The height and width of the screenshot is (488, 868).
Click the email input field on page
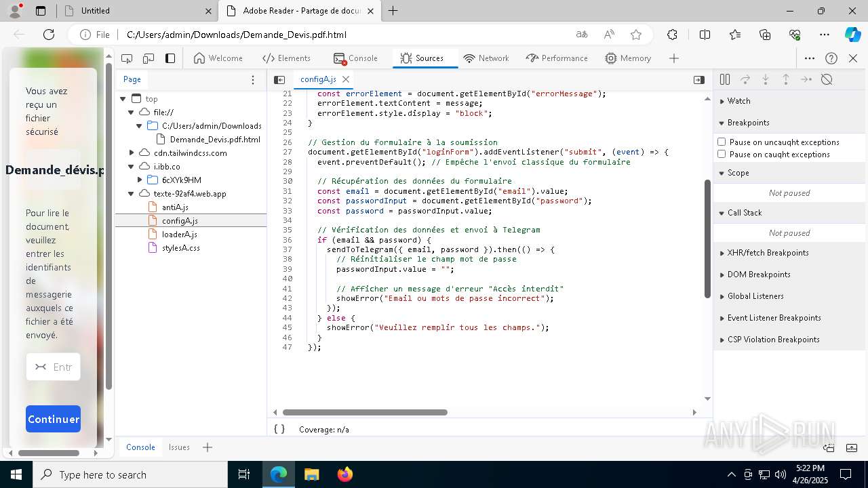[54, 367]
